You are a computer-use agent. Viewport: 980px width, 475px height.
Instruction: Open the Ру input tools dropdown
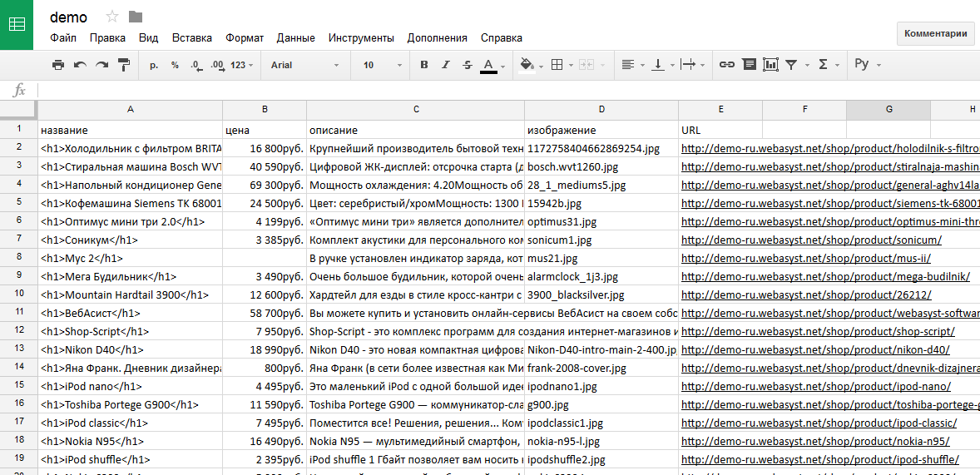pyautogui.click(x=867, y=65)
